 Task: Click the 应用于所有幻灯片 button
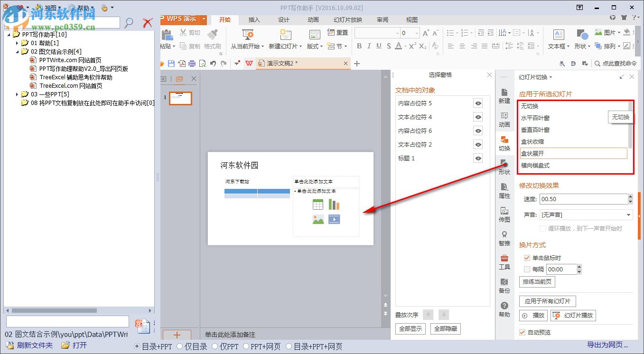click(548, 301)
